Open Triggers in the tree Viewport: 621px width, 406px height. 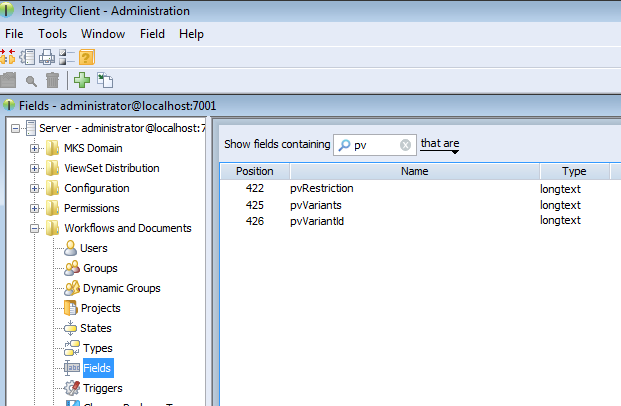click(103, 388)
